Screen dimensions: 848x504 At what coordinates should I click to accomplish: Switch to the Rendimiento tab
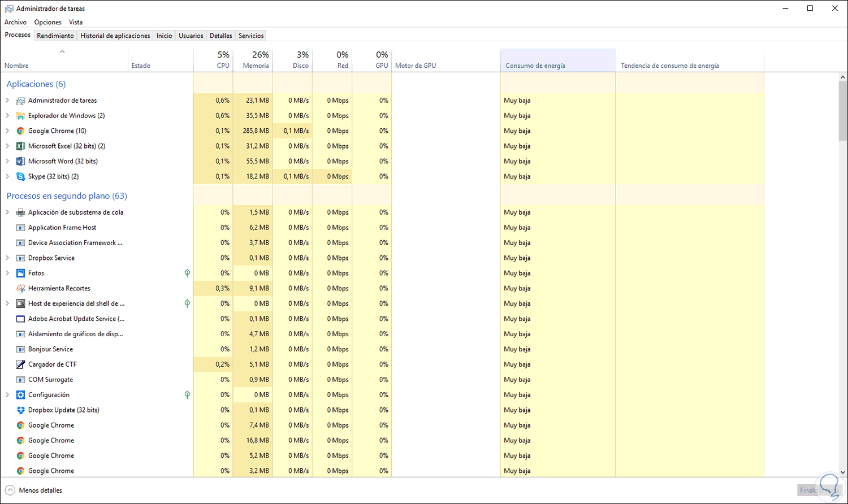[55, 36]
